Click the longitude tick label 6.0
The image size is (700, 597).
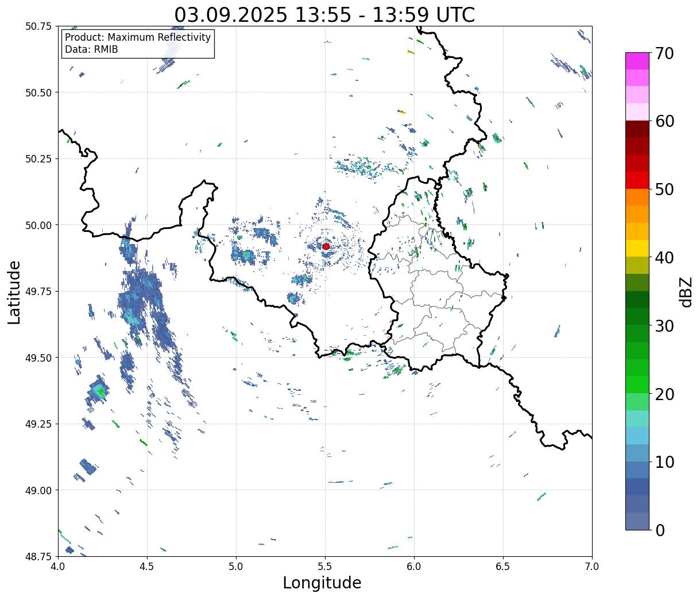pos(414,566)
